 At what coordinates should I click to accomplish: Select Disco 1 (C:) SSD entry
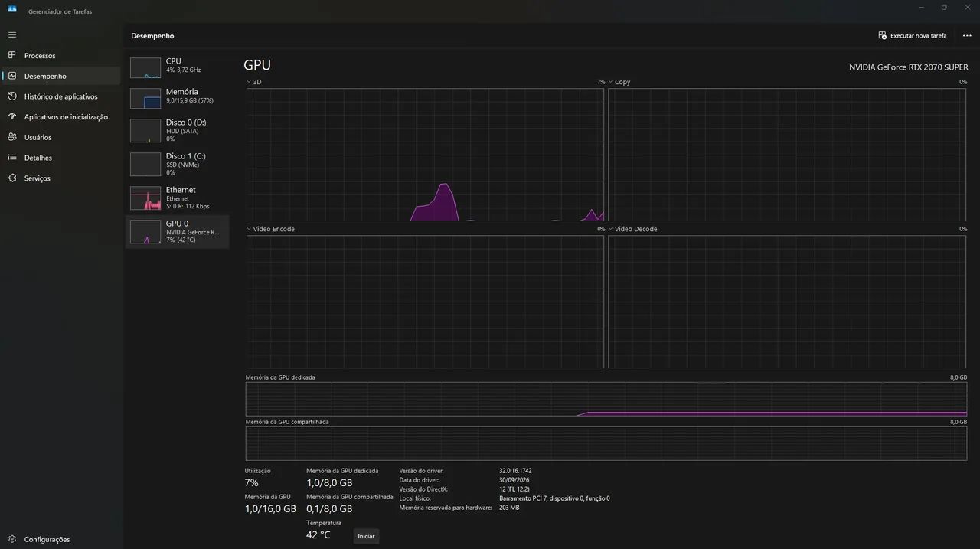click(177, 164)
